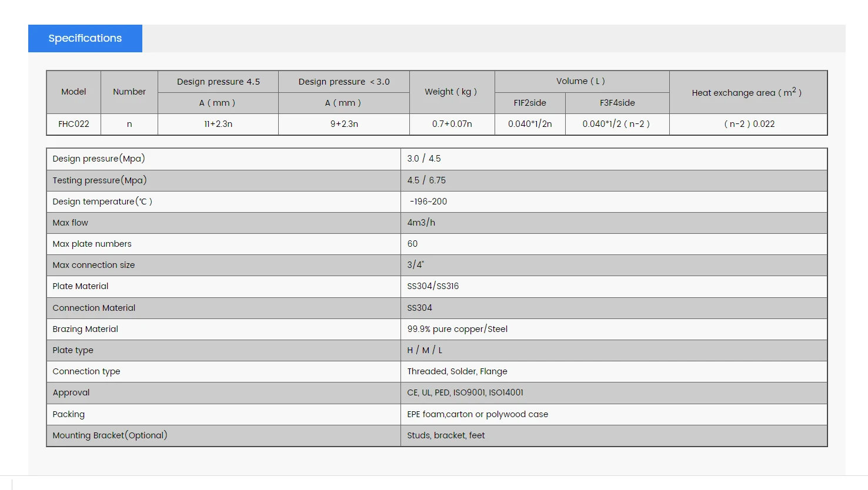Click the Heat exchange area header
Screen dimensions: 868x490
pyautogui.click(x=747, y=92)
